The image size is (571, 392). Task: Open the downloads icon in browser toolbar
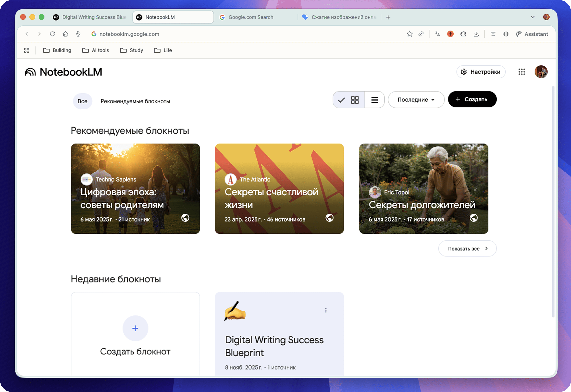476,34
